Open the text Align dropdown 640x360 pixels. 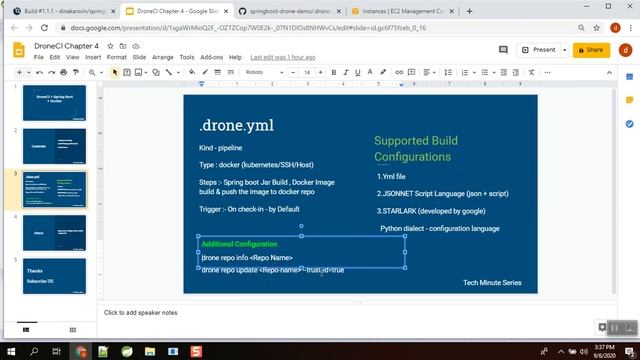coord(429,73)
